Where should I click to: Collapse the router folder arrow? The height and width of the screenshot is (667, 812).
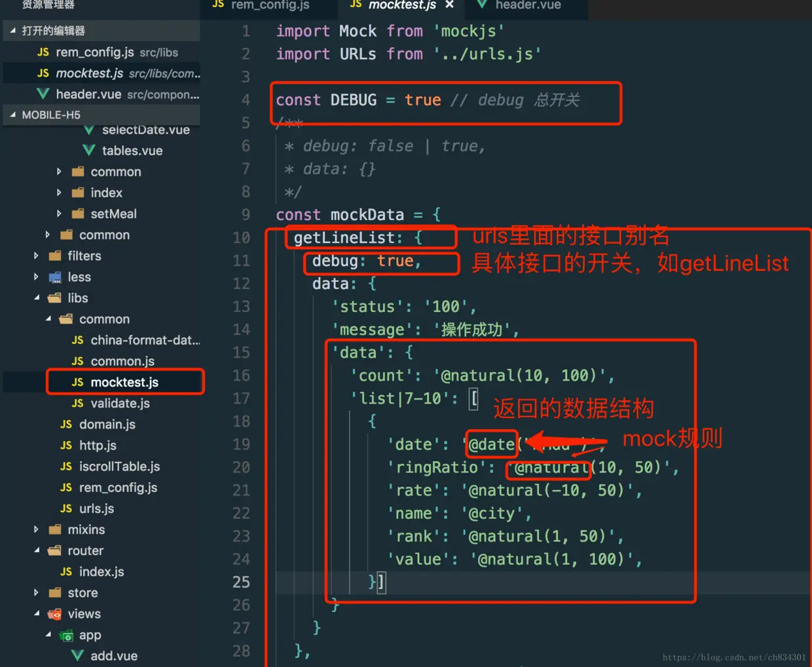point(36,550)
